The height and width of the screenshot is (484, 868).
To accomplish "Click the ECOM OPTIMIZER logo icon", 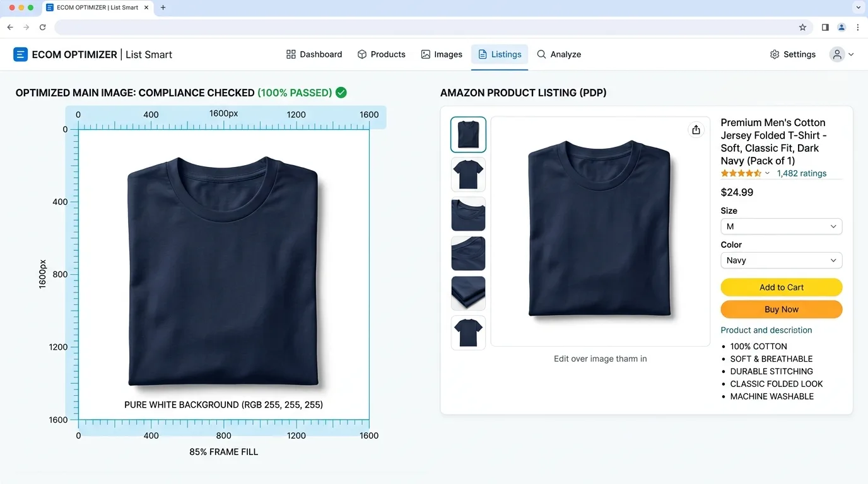I will 20,54.
